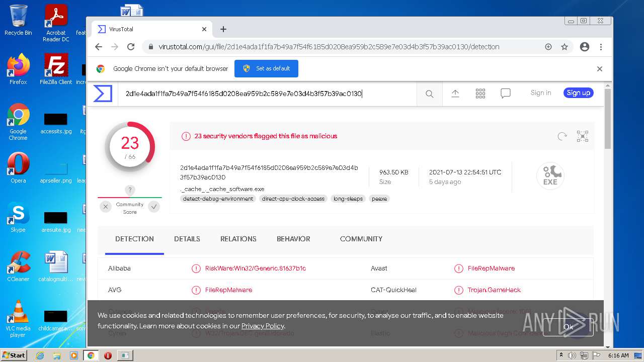Switch to the DETECTION tab
The width and height of the screenshot is (644, 362).
click(x=134, y=239)
